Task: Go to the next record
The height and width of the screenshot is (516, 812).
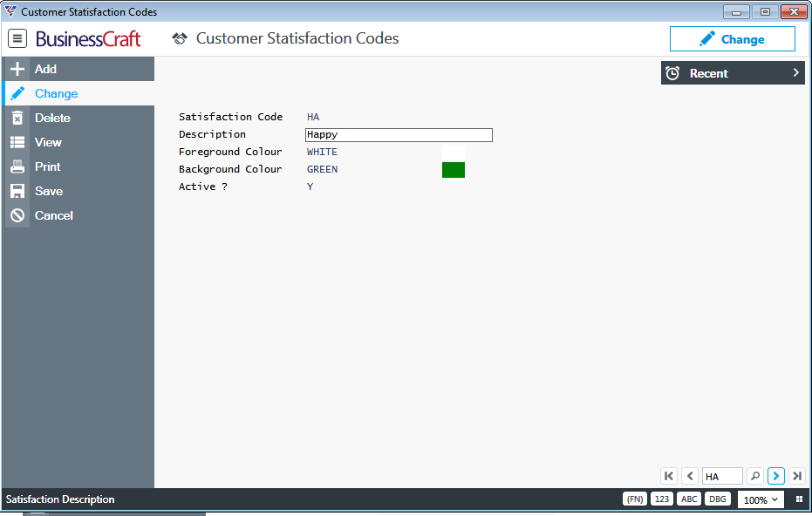Action: tap(775, 476)
